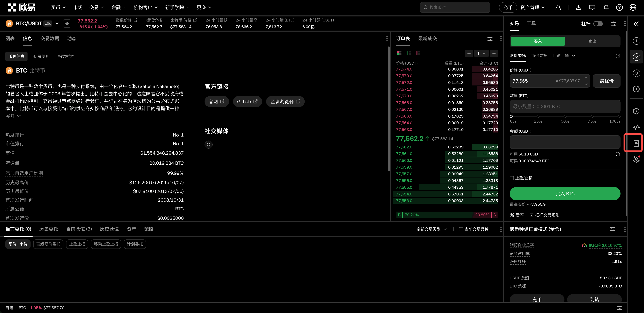
Task: Open the 区块浏览器 link
Action: tap(285, 102)
